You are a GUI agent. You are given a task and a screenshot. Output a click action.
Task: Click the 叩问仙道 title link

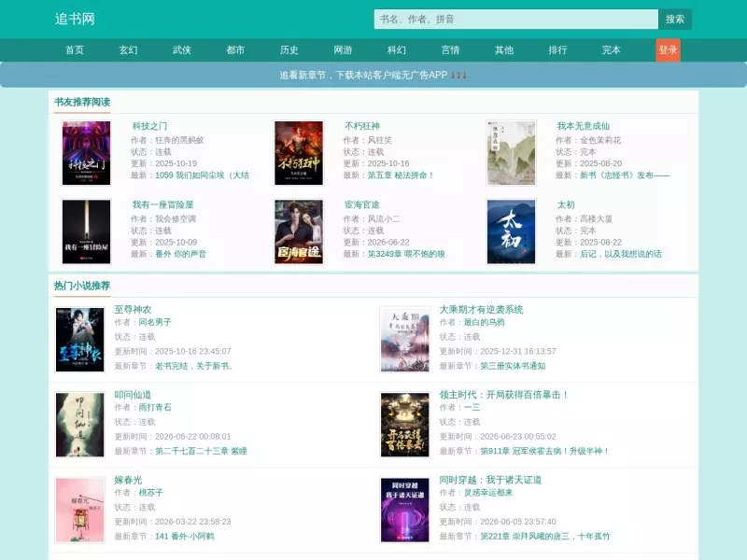click(x=133, y=395)
